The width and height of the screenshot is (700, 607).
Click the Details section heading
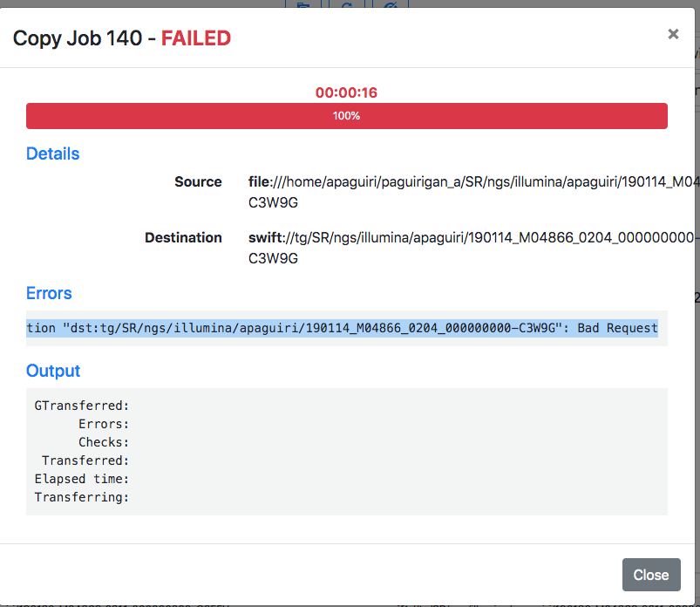[x=52, y=153]
